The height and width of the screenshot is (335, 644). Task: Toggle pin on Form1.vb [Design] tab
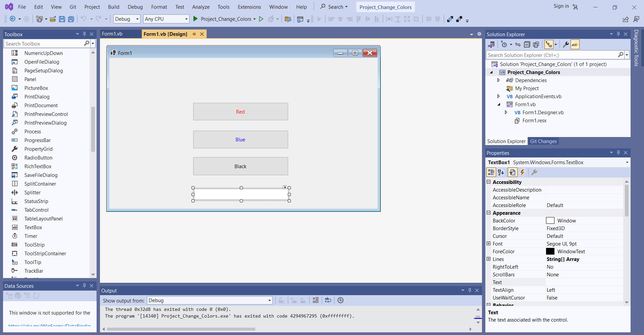194,34
